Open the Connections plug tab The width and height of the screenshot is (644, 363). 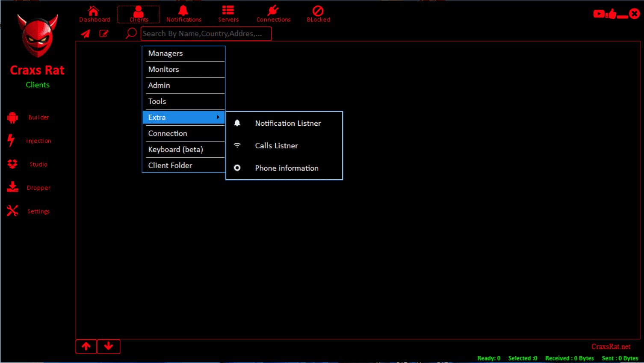273,14
